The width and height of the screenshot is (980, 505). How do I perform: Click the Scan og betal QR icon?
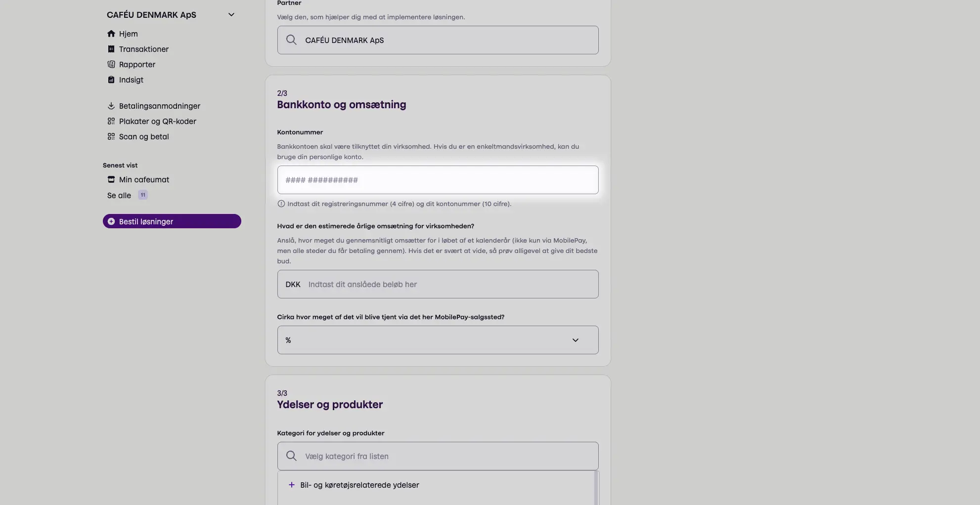coord(111,136)
